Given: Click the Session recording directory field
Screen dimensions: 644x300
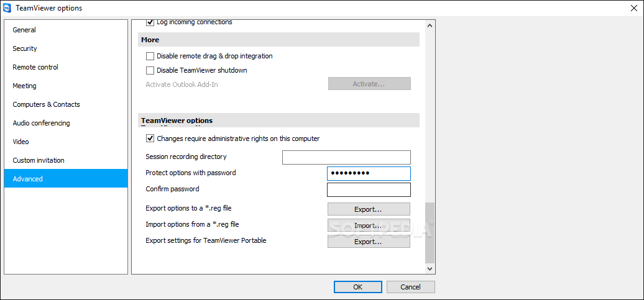Looking at the screenshot, I should pyautogui.click(x=346, y=157).
